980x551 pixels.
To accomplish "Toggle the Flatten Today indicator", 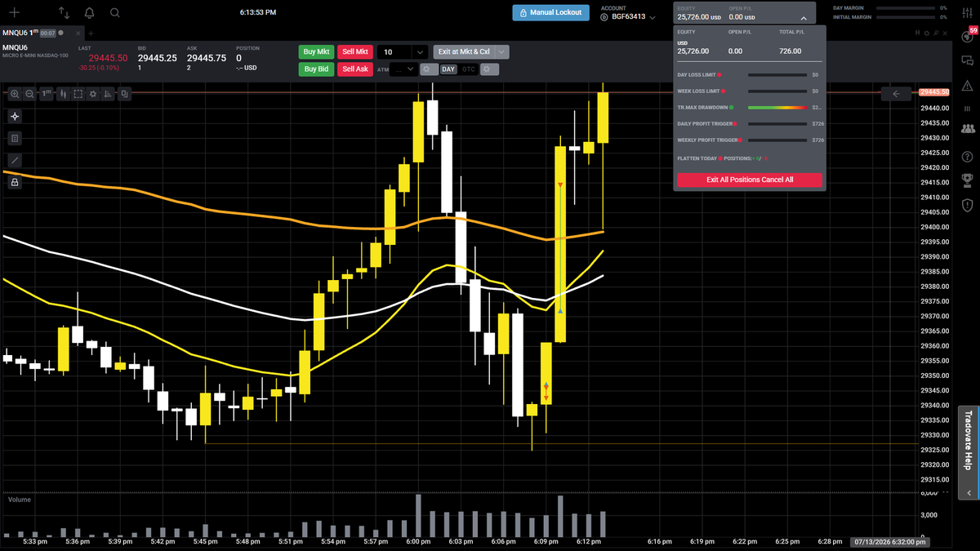I will pyautogui.click(x=720, y=158).
